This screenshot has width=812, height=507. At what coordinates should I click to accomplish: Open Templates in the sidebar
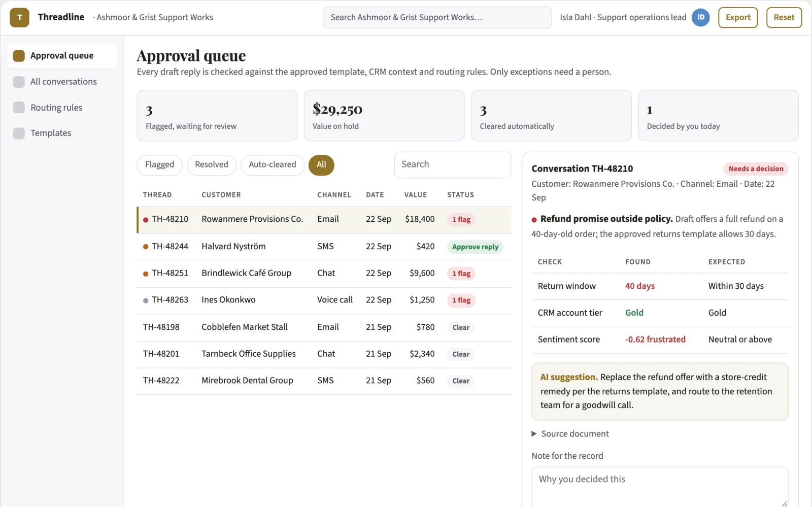pos(62,133)
